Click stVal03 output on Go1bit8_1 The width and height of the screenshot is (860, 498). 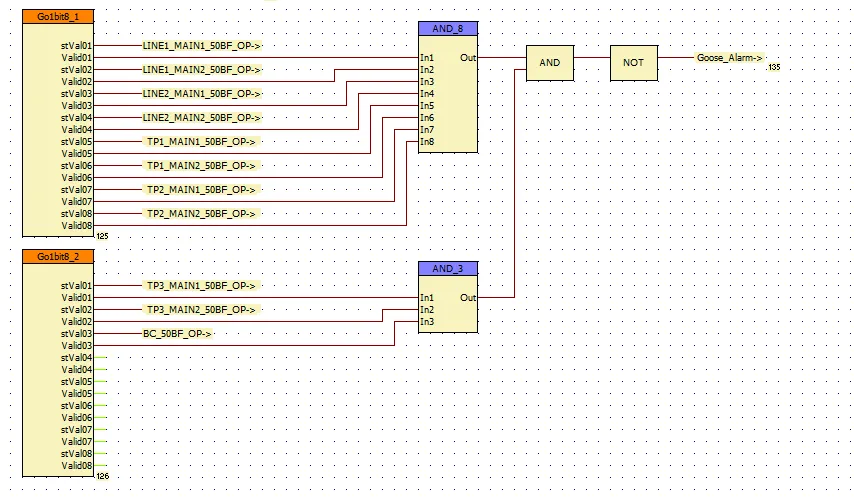click(x=76, y=94)
